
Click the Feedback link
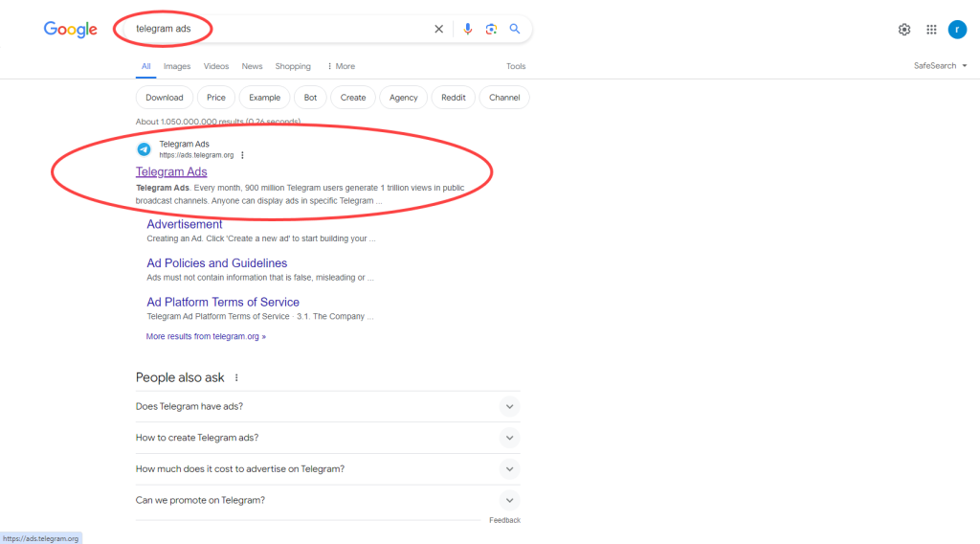tap(504, 520)
